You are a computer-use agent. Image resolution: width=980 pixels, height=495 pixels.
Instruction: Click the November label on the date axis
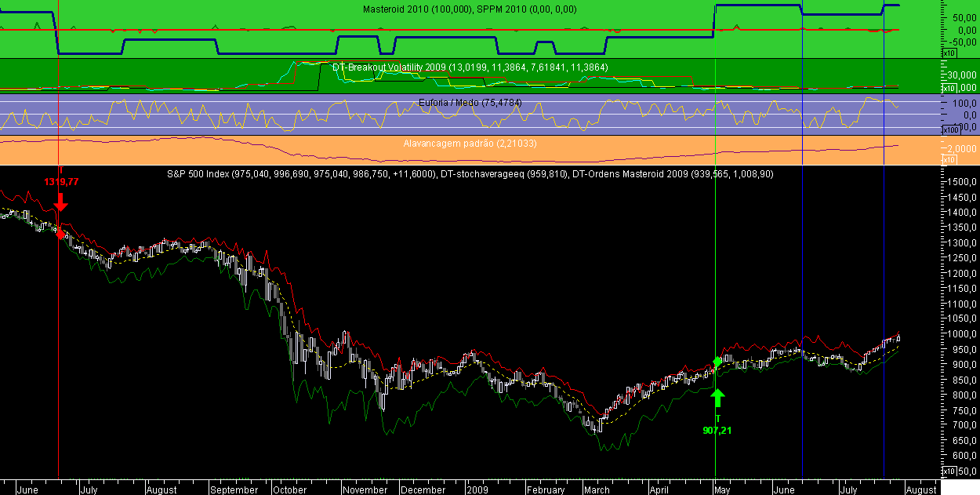367,490
